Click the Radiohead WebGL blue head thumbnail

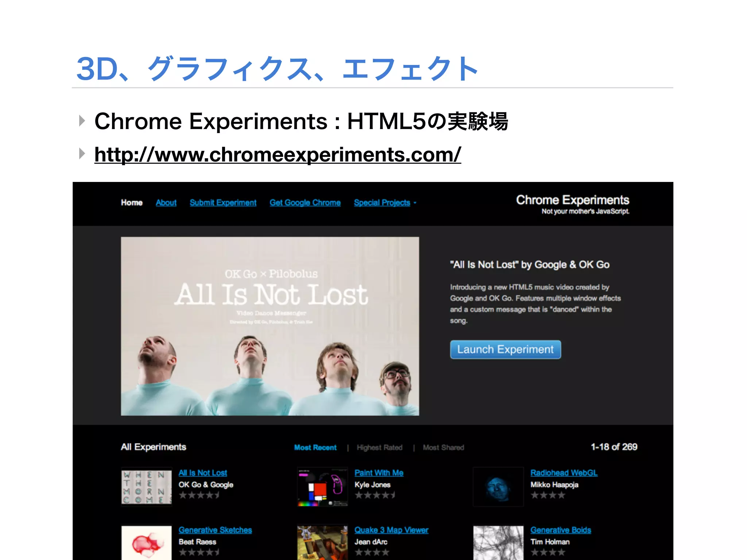[498, 487]
